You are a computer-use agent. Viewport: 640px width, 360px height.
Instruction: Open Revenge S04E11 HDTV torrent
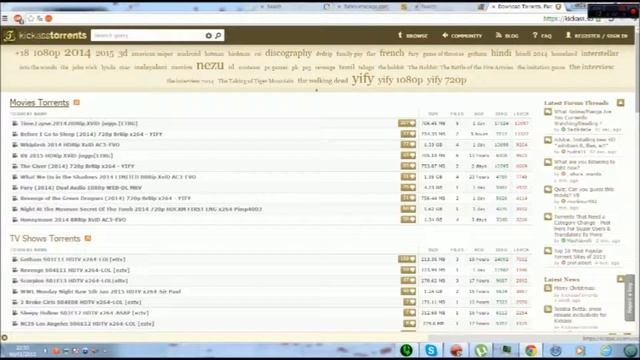[x=75, y=270]
